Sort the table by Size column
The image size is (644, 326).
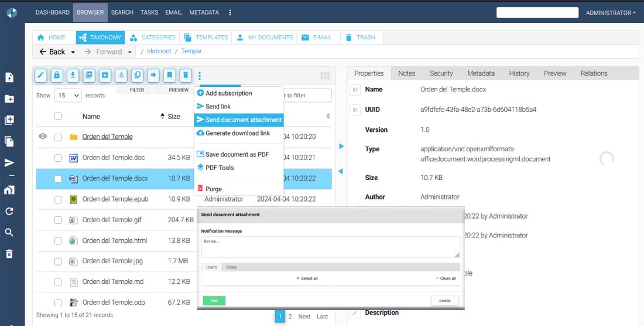[173, 116]
